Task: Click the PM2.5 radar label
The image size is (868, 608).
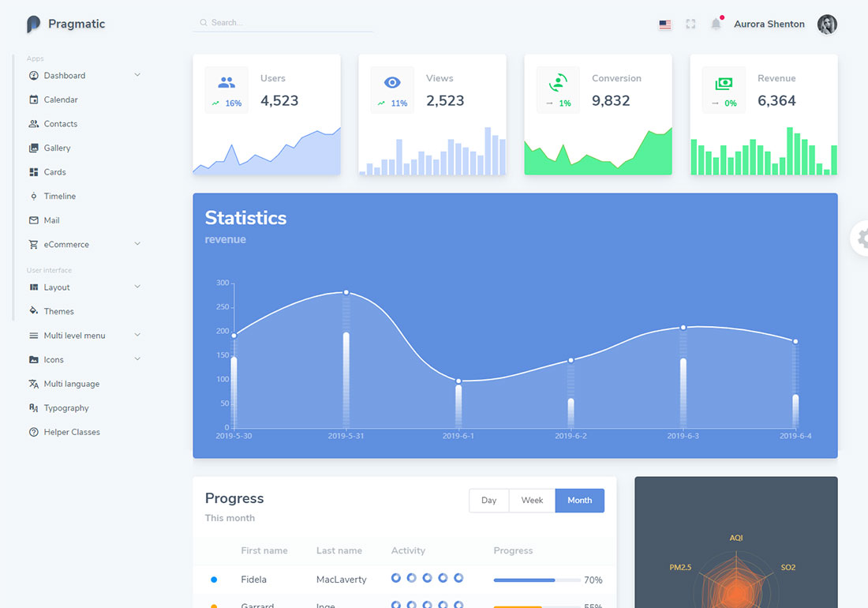Action: click(x=680, y=568)
